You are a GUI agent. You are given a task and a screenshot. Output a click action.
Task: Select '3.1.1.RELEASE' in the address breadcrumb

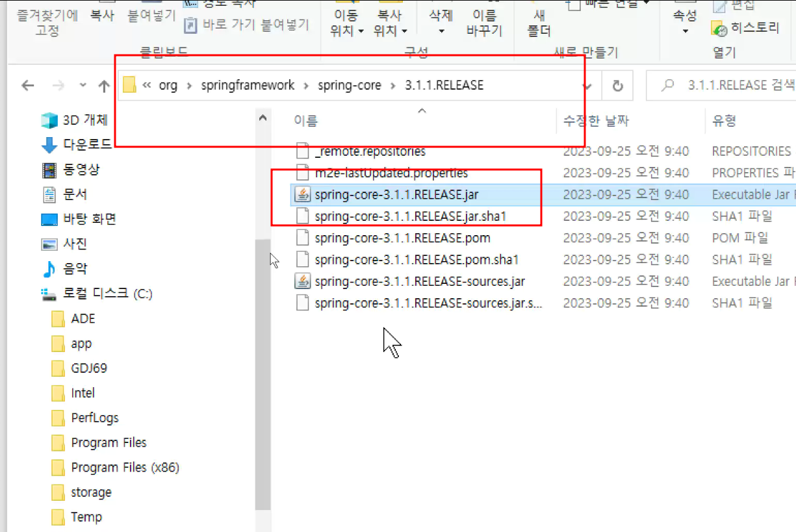[x=444, y=85]
